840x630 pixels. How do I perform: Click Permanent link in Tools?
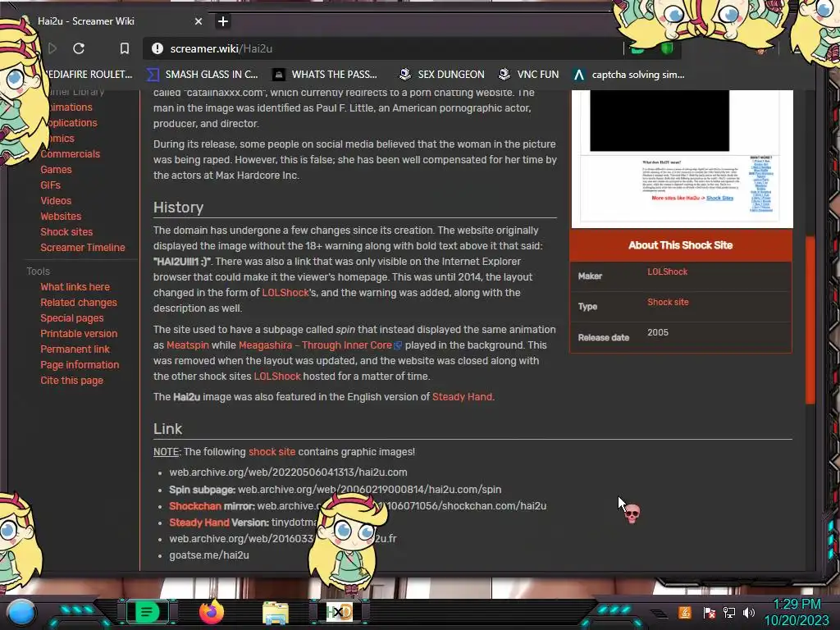(75, 349)
